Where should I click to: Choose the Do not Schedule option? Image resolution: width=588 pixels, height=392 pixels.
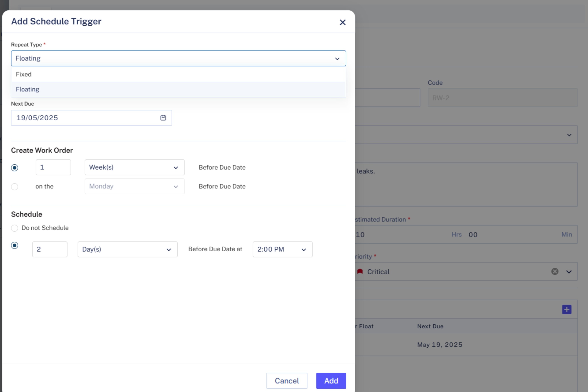tap(15, 228)
